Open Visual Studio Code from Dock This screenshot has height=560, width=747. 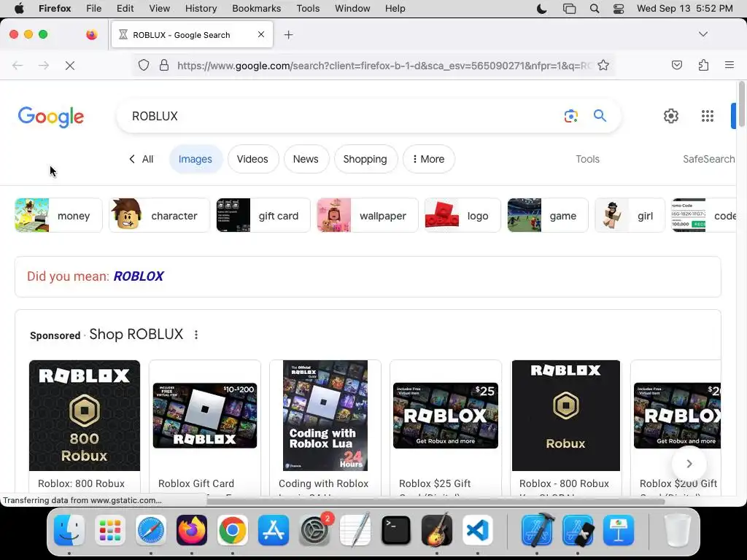pos(477,529)
